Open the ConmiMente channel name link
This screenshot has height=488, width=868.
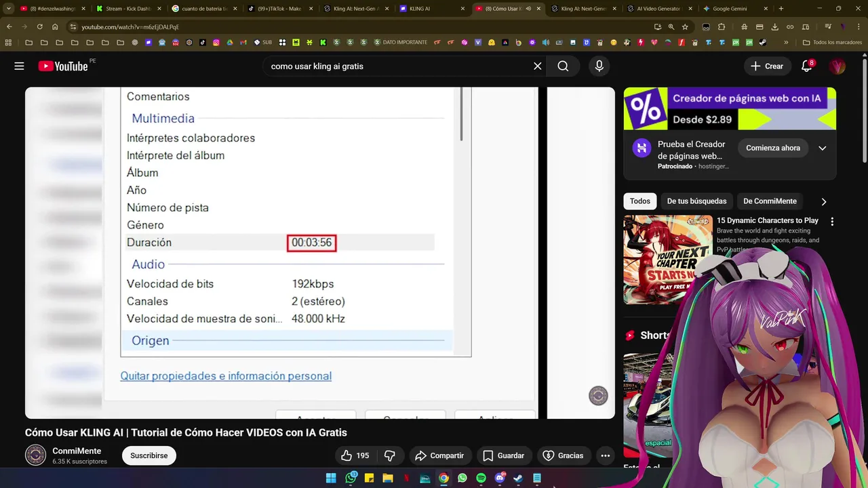77,451
